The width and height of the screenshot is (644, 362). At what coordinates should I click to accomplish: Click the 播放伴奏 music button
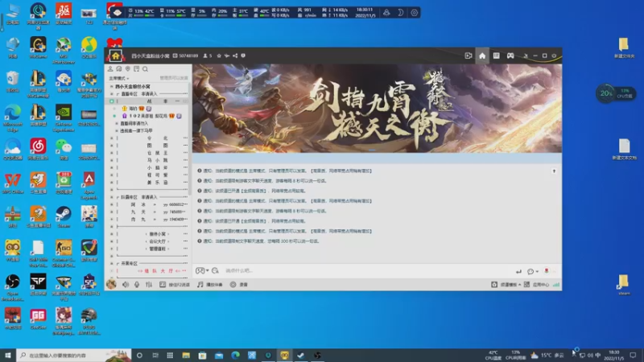click(x=210, y=285)
